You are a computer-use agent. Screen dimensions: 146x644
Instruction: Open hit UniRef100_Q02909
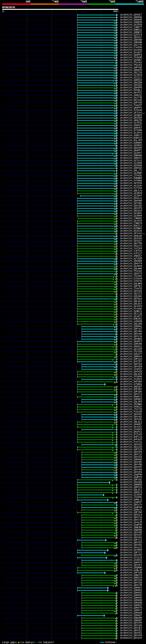coord(131,25)
